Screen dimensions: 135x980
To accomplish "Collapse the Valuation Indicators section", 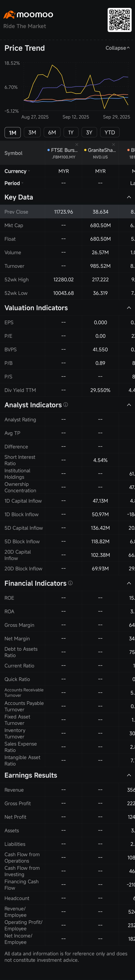I will [x=129, y=308].
